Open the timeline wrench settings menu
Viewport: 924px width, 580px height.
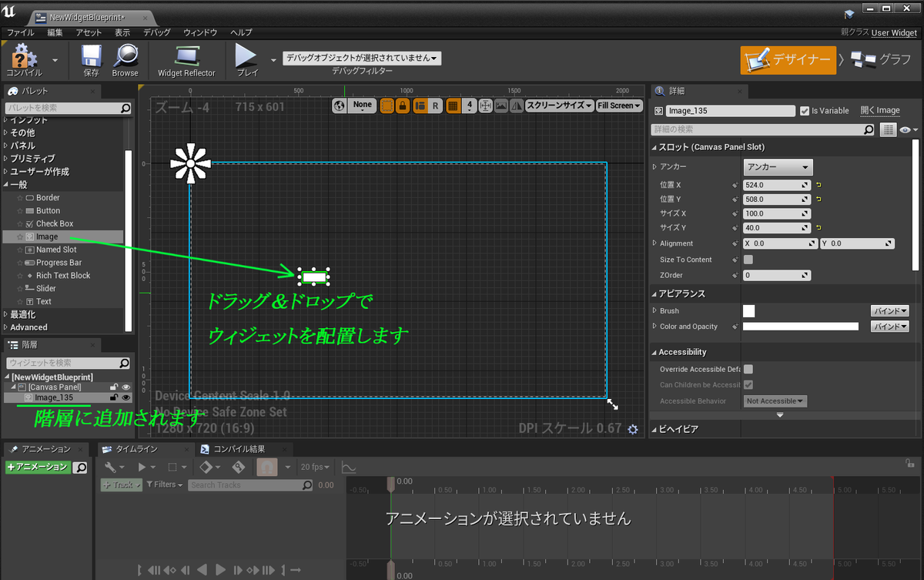114,467
